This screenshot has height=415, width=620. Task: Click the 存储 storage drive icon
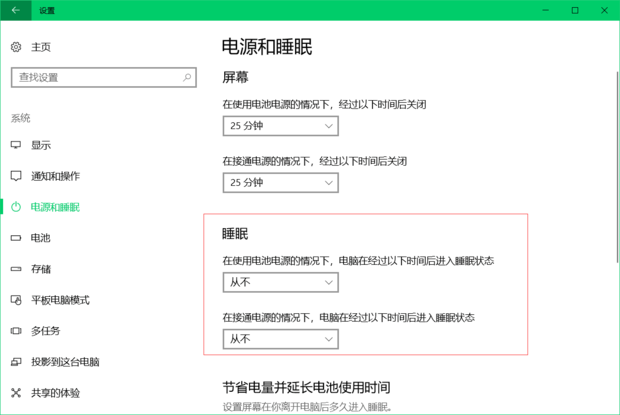tap(16, 269)
